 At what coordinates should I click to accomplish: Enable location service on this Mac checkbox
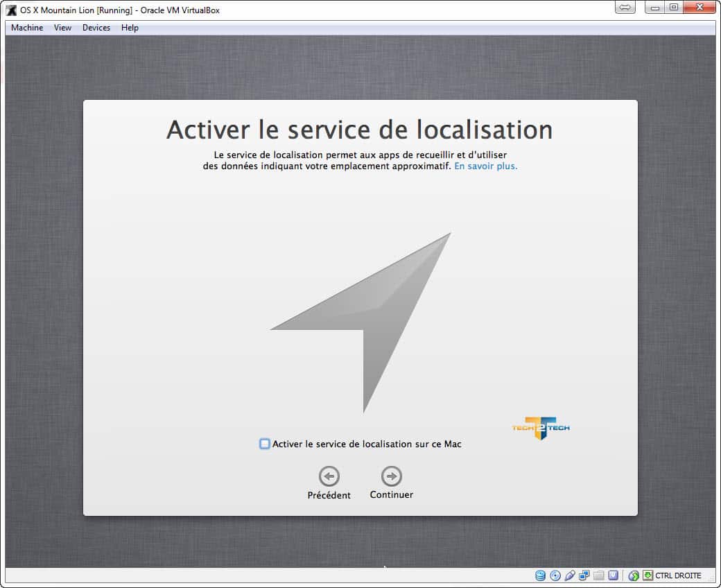[x=264, y=444]
